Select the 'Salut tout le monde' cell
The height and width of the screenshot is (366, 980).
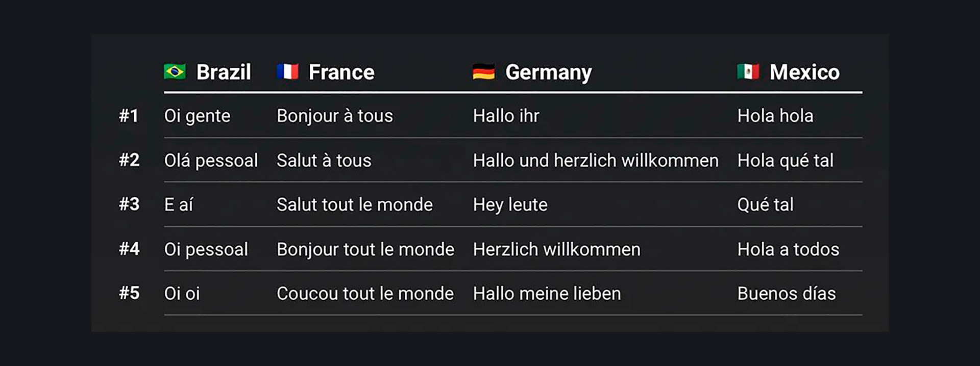tap(355, 205)
